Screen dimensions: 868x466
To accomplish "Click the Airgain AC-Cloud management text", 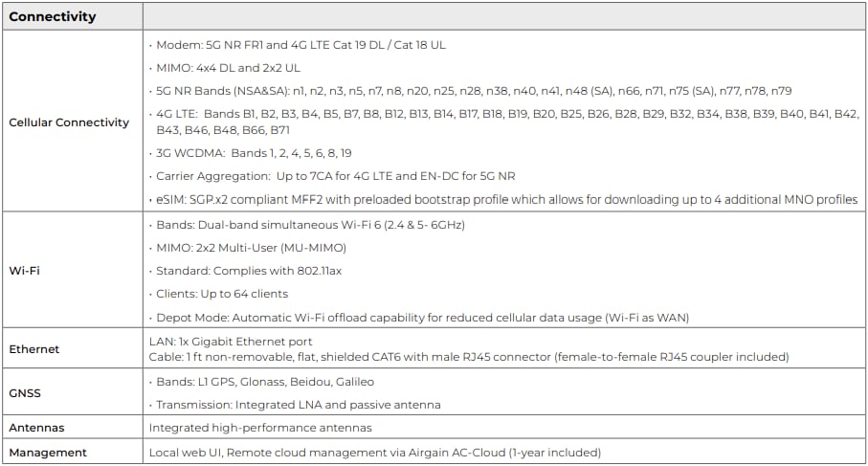I will [375, 452].
